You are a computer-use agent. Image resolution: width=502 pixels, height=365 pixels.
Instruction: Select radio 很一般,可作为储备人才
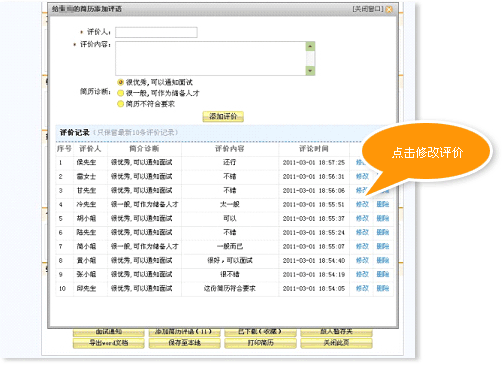[x=120, y=93]
